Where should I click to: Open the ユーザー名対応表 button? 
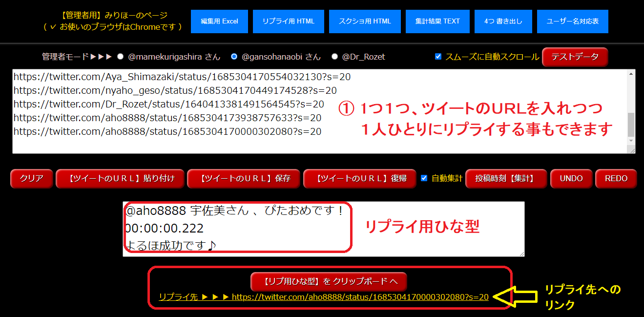[x=572, y=21]
